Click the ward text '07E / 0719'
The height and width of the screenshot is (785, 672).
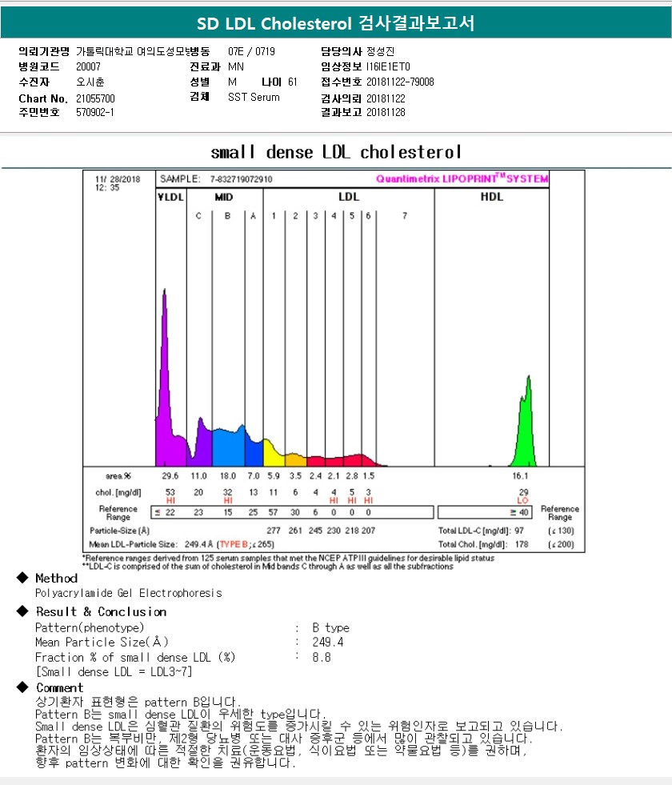tap(251, 51)
